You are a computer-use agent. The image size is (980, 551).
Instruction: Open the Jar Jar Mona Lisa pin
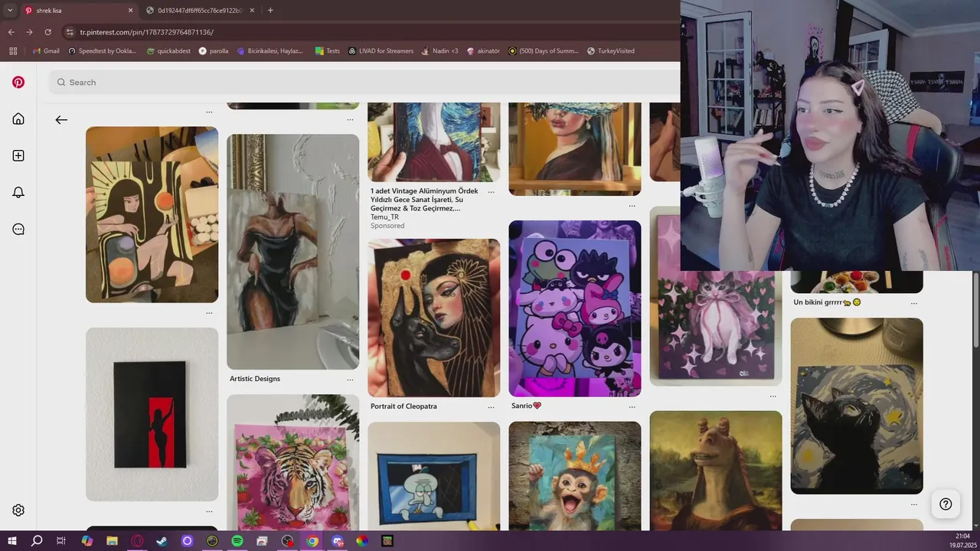715,470
